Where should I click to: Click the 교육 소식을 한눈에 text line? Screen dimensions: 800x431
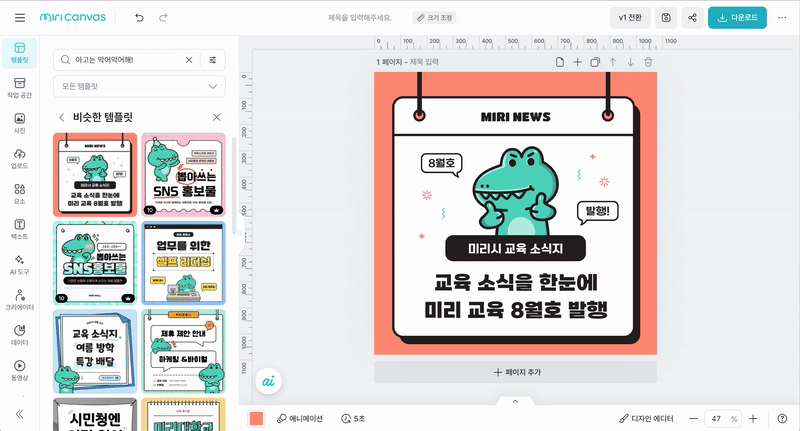[516, 282]
